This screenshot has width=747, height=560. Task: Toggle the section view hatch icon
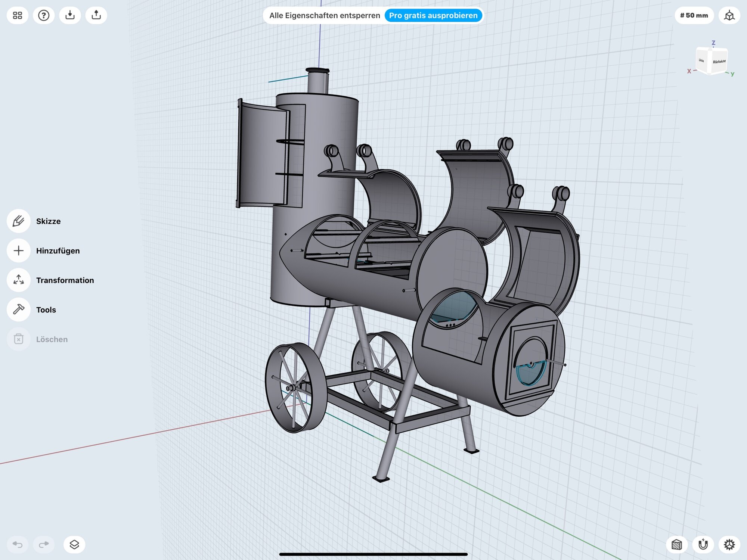pos(677,545)
